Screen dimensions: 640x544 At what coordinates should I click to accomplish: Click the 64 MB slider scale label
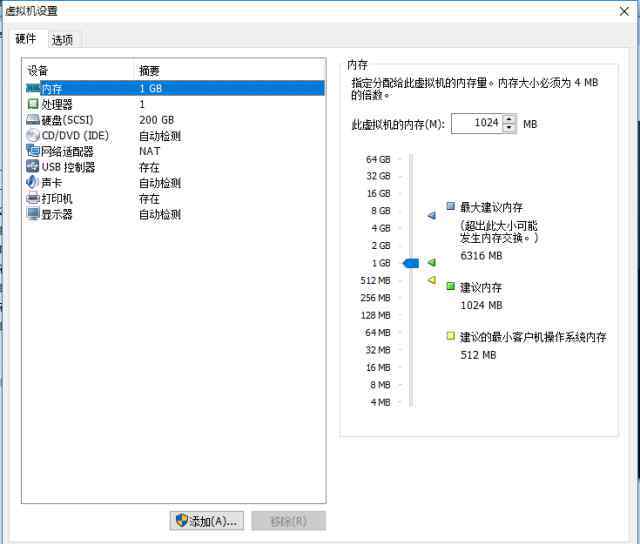[x=378, y=333]
